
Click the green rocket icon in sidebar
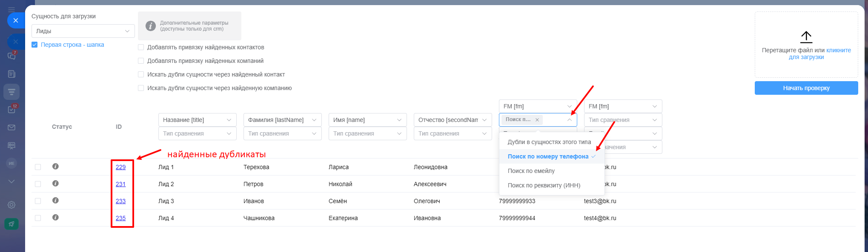(11, 224)
